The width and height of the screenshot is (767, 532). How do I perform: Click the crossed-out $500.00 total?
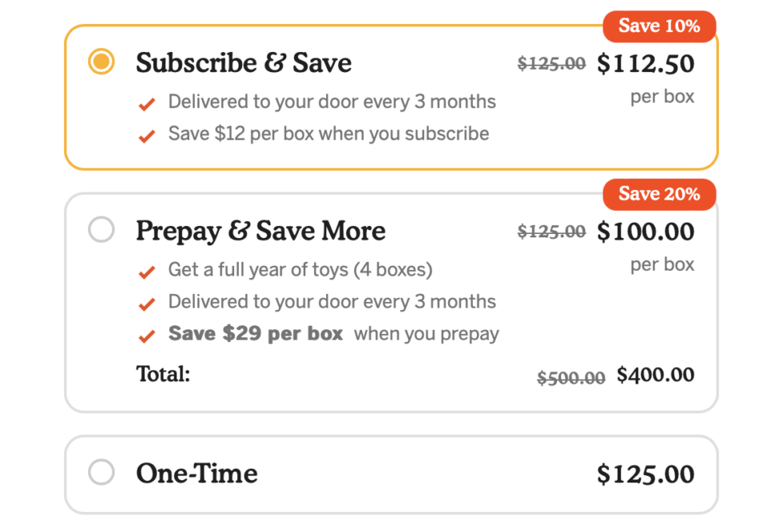point(570,378)
